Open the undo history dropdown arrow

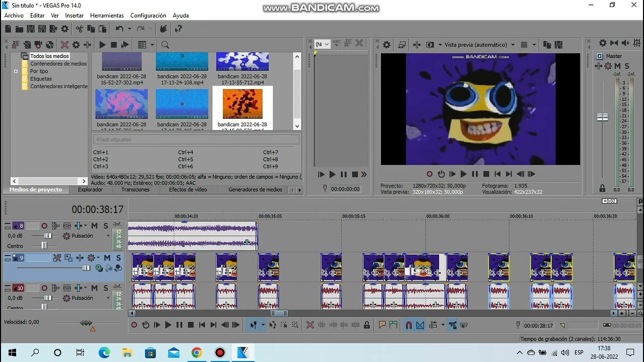tap(129, 29)
